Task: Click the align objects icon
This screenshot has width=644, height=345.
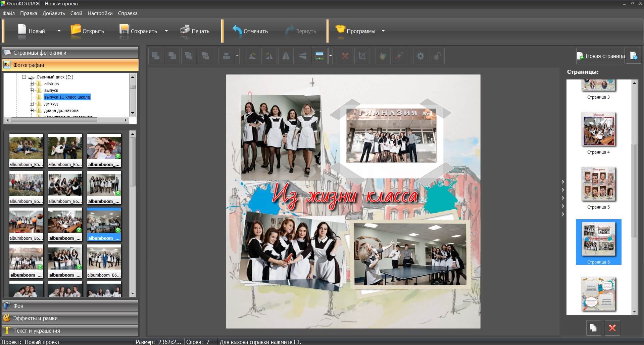Action: click(x=226, y=56)
